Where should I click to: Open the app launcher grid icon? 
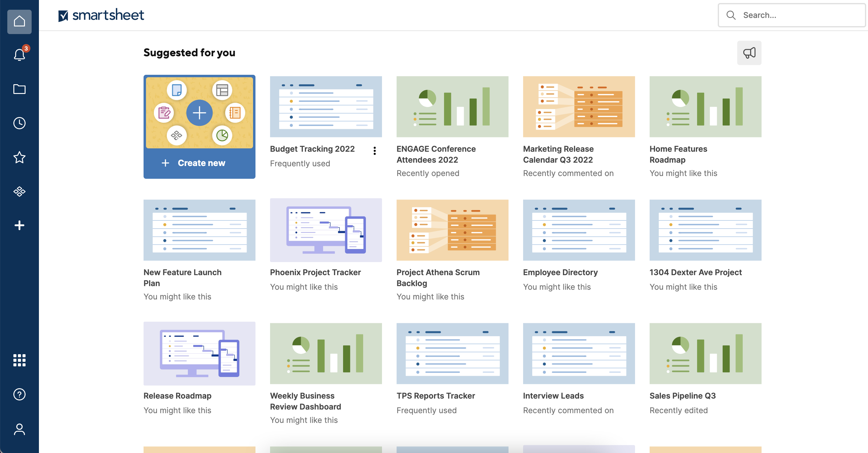coord(19,360)
